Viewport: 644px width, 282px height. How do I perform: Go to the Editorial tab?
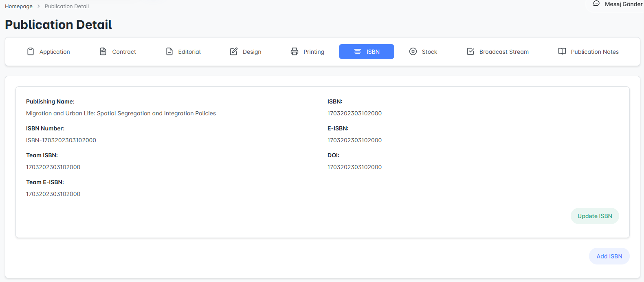coord(189,52)
